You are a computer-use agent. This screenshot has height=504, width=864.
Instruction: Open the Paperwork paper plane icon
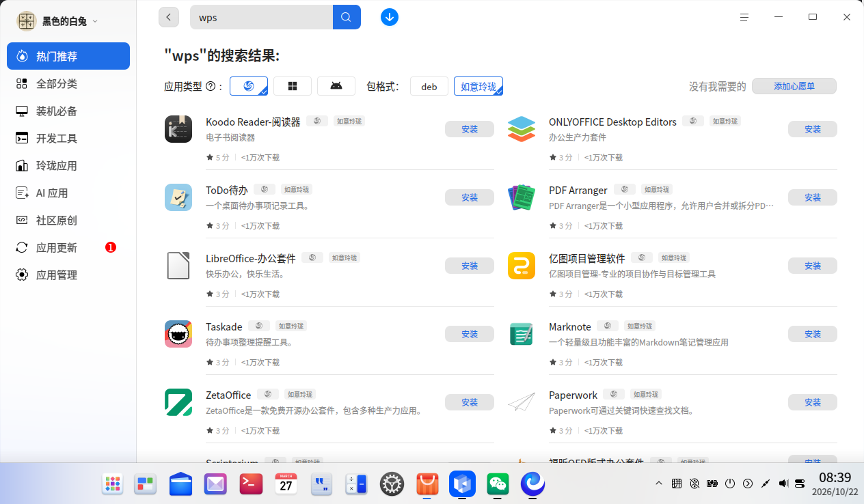pyautogui.click(x=522, y=402)
